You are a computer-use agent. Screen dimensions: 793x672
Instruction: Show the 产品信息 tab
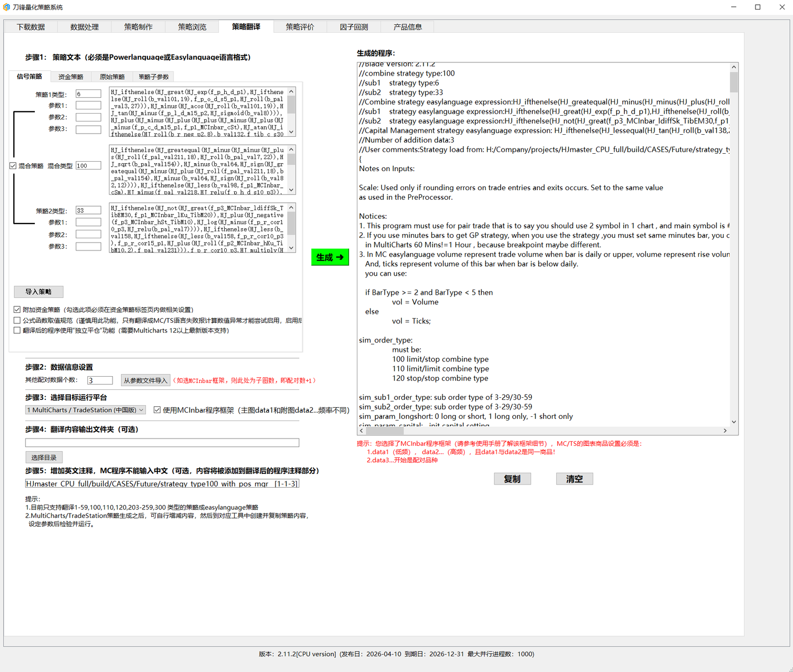coord(408,27)
